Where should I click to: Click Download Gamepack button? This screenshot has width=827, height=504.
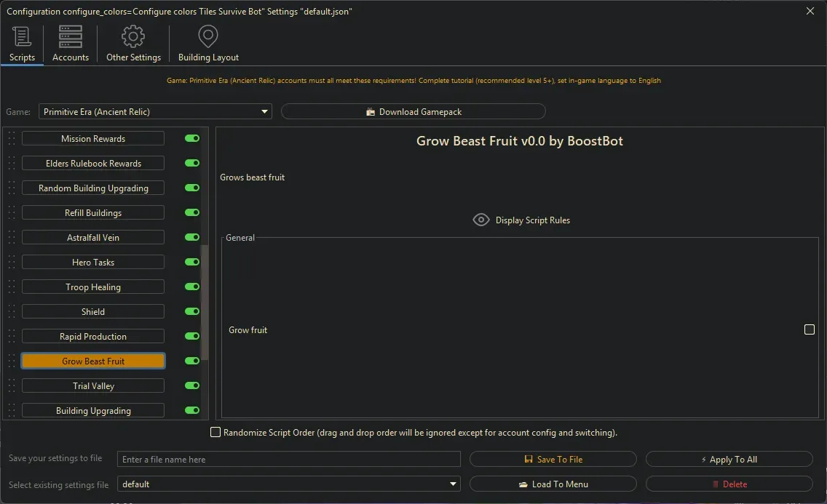click(413, 112)
